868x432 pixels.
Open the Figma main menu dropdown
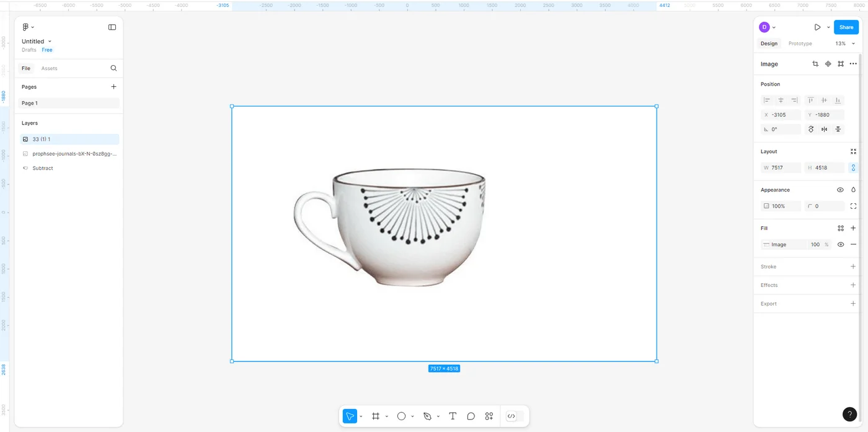[x=28, y=27]
